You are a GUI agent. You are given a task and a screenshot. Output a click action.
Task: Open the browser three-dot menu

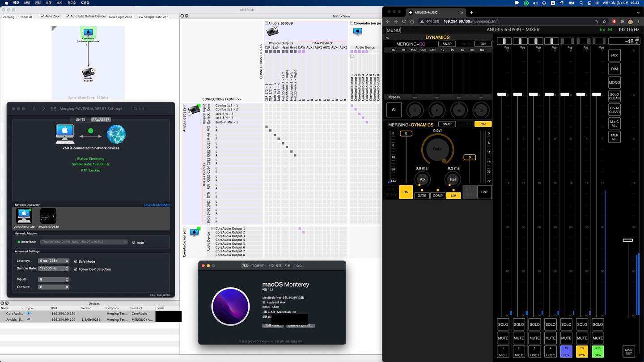pos(639,21)
